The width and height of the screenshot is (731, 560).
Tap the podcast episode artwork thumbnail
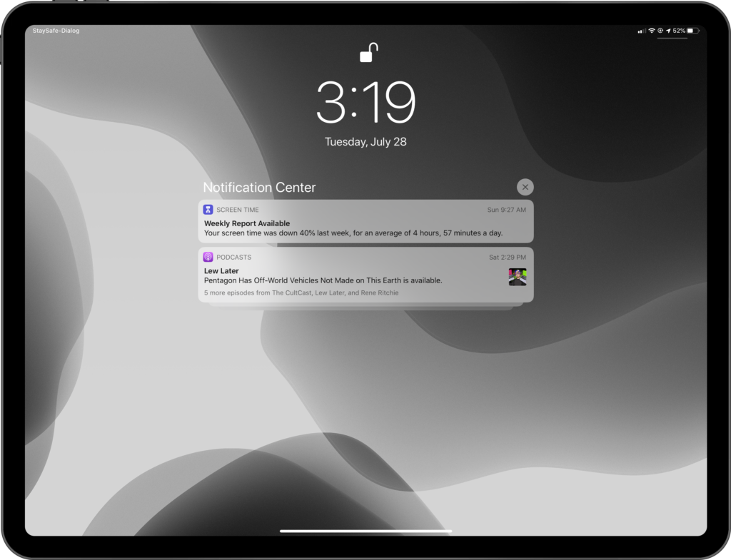tap(518, 277)
